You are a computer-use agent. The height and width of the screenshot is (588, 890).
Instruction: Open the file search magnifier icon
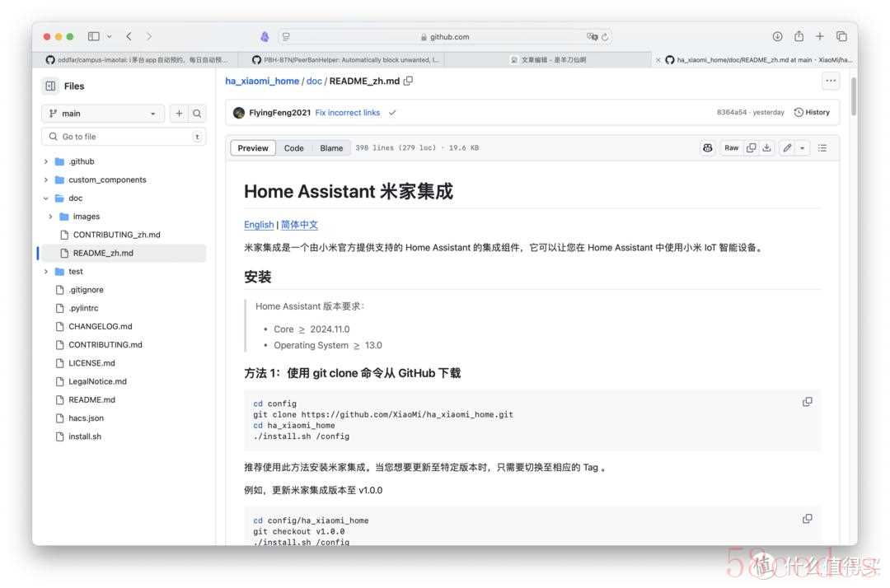pyautogui.click(x=197, y=114)
